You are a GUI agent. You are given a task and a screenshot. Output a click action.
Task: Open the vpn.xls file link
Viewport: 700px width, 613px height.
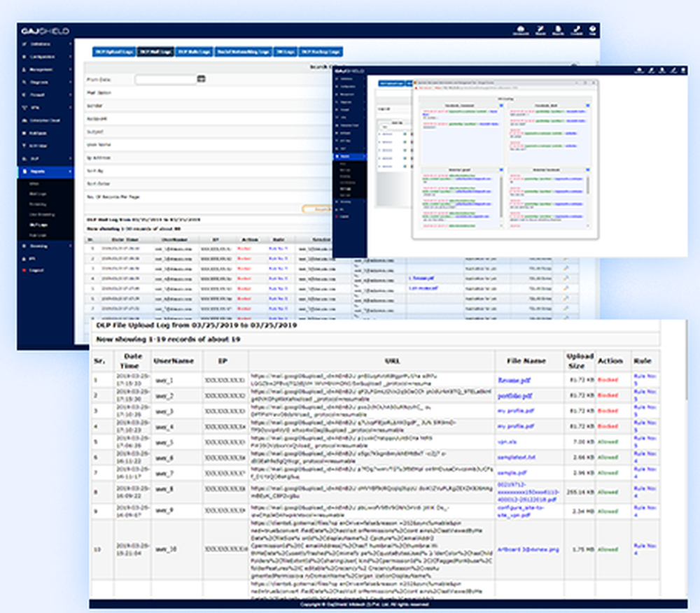coord(507,442)
